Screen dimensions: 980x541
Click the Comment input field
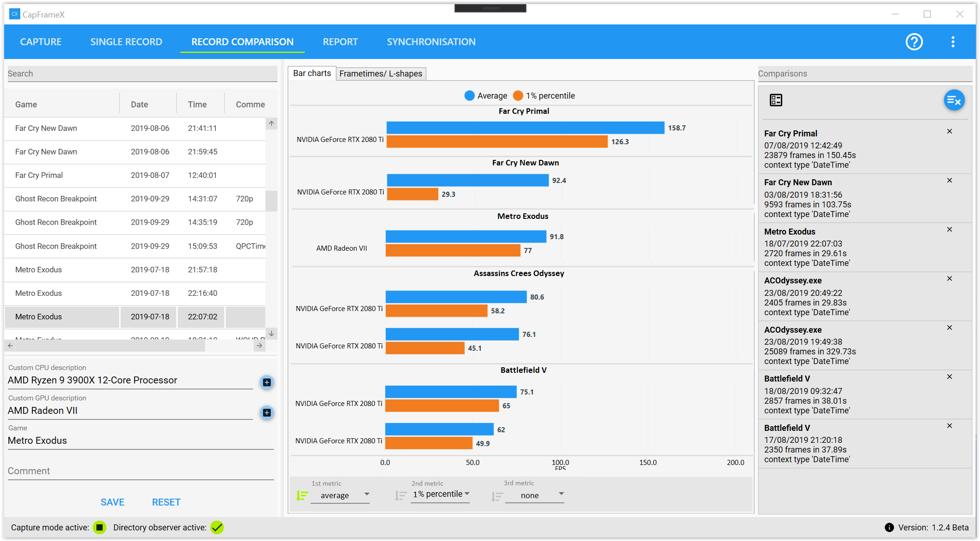click(x=141, y=471)
